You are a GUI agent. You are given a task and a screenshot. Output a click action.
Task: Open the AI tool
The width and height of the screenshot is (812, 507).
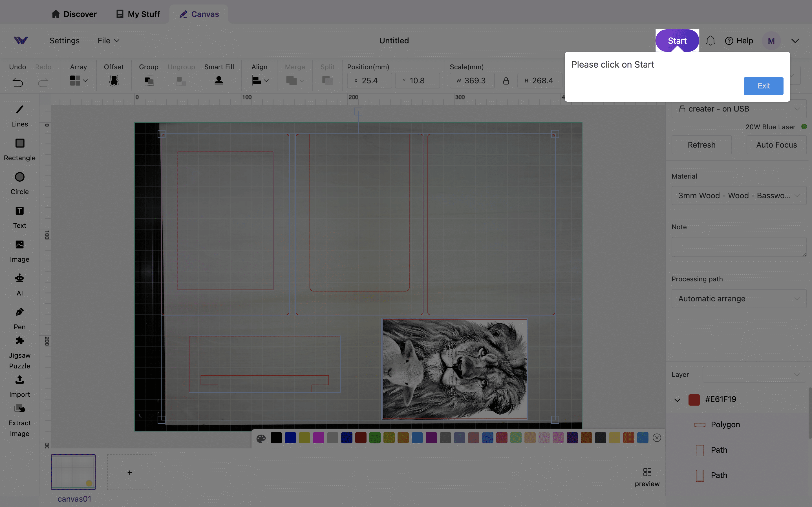pos(19,278)
